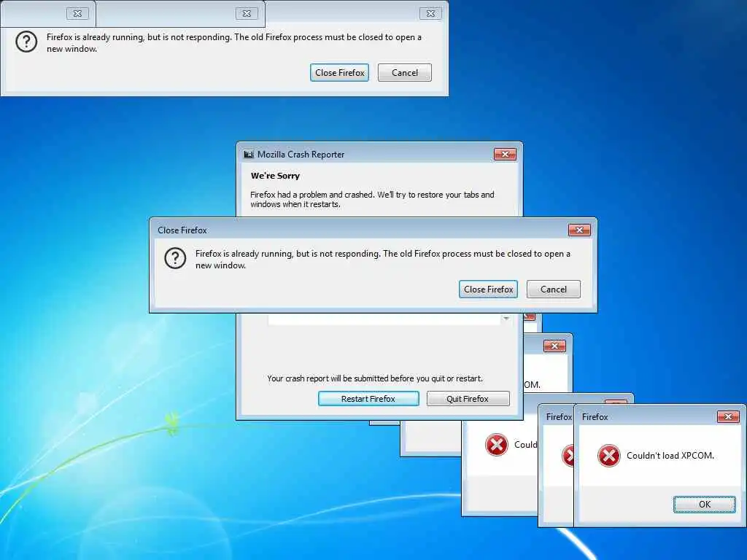Viewport: 747px width, 560px height.
Task: Click Close Firefox button in the untitled inactive dialog
Action: tap(339, 72)
